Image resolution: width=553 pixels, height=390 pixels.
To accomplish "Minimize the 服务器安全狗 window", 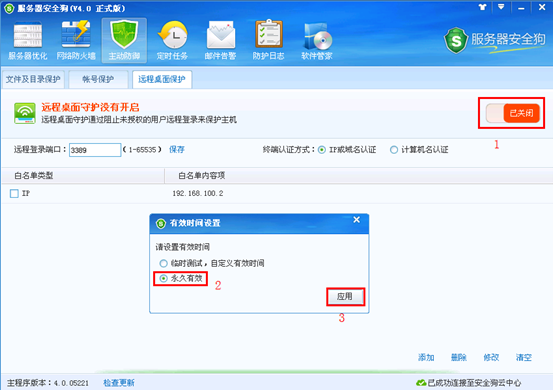I will point(521,8).
